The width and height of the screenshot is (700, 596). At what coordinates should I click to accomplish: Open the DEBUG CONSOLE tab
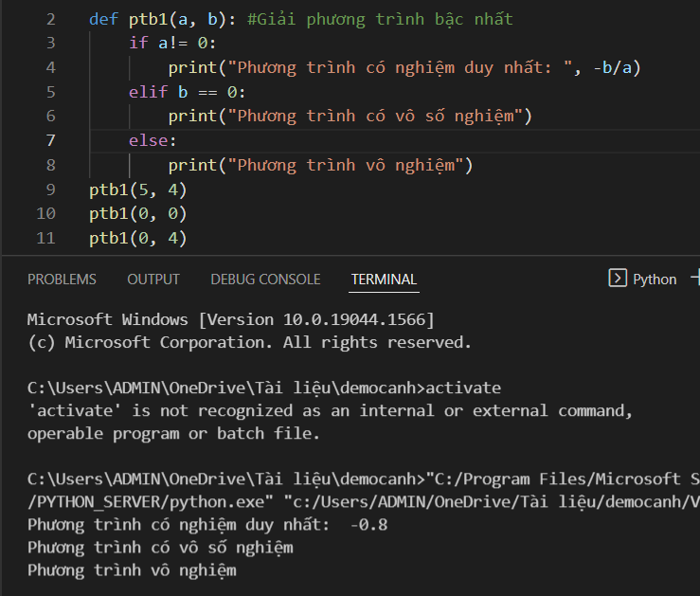pyautogui.click(x=265, y=280)
